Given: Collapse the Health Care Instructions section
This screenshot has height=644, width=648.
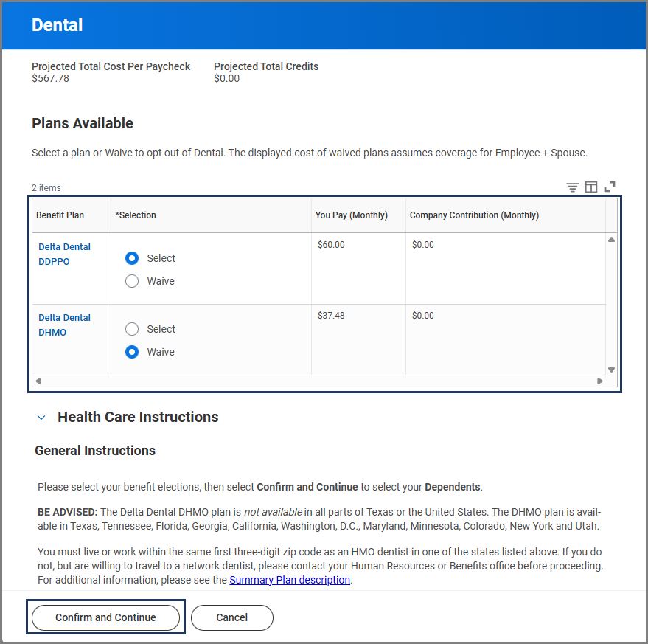Looking at the screenshot, I should click(41, 418).
